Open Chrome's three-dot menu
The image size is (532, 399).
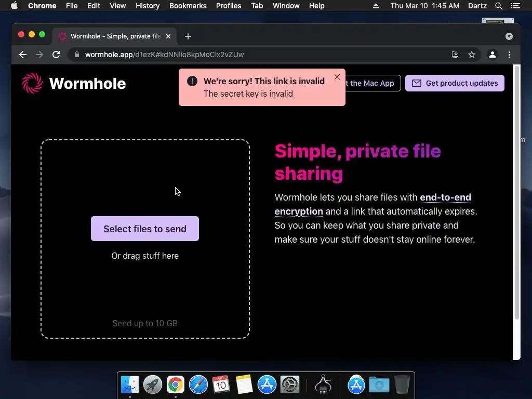(509, 55)
